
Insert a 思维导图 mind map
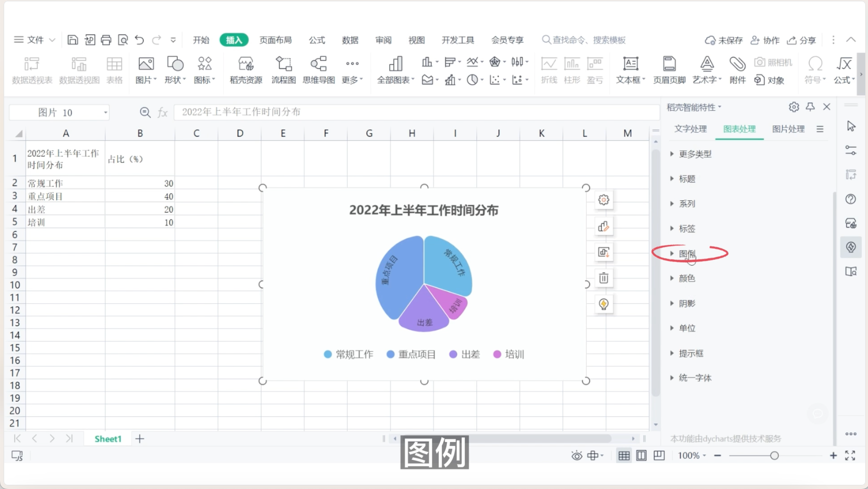click(319, 70)
